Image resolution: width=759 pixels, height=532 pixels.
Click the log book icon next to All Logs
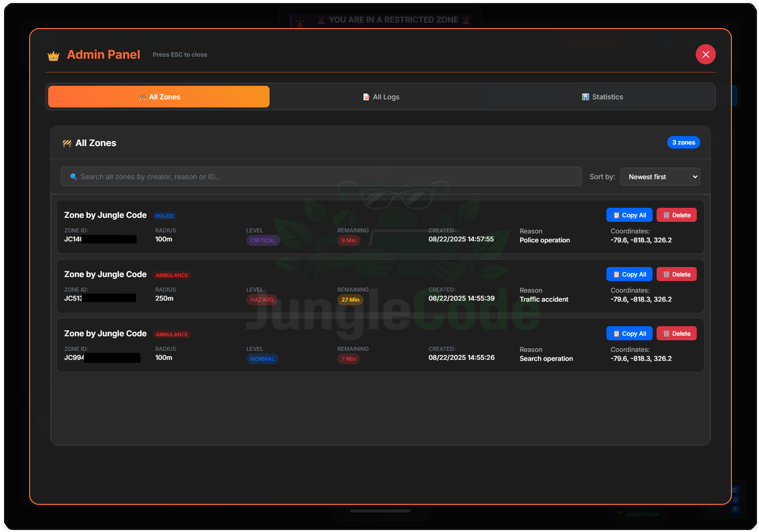tap(366, 97)
